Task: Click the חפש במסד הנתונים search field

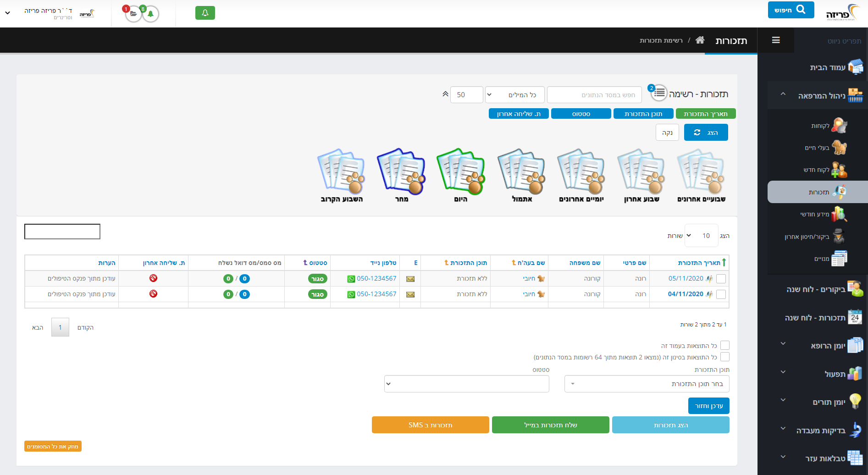Action: [x=594, y=95]
